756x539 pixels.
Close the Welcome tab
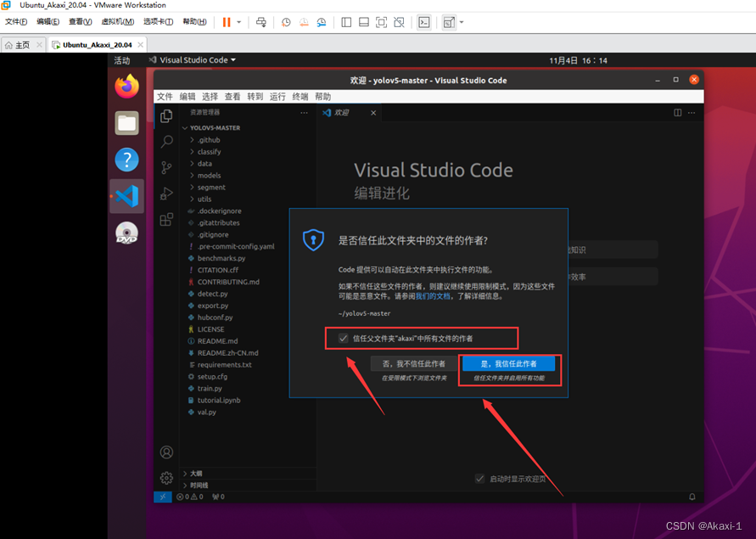coord(373,112)
